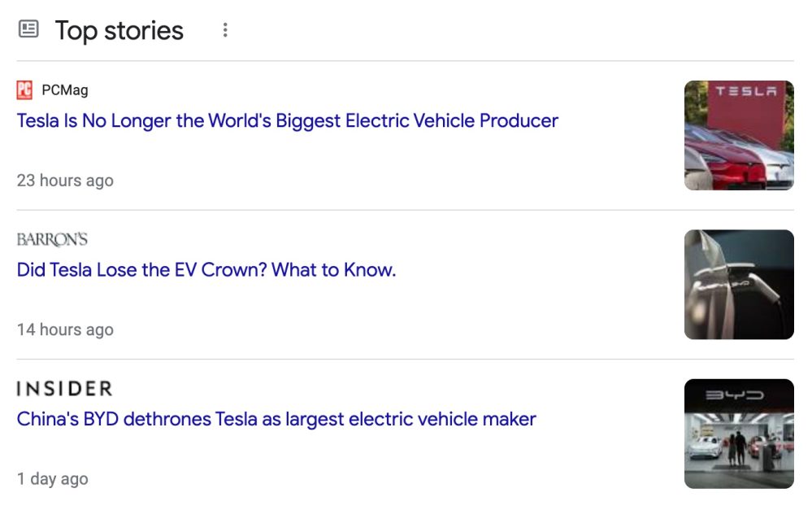Click the Barron's publisher logo
This screenshot has width=812, height=506.
(x=52, y=239)
